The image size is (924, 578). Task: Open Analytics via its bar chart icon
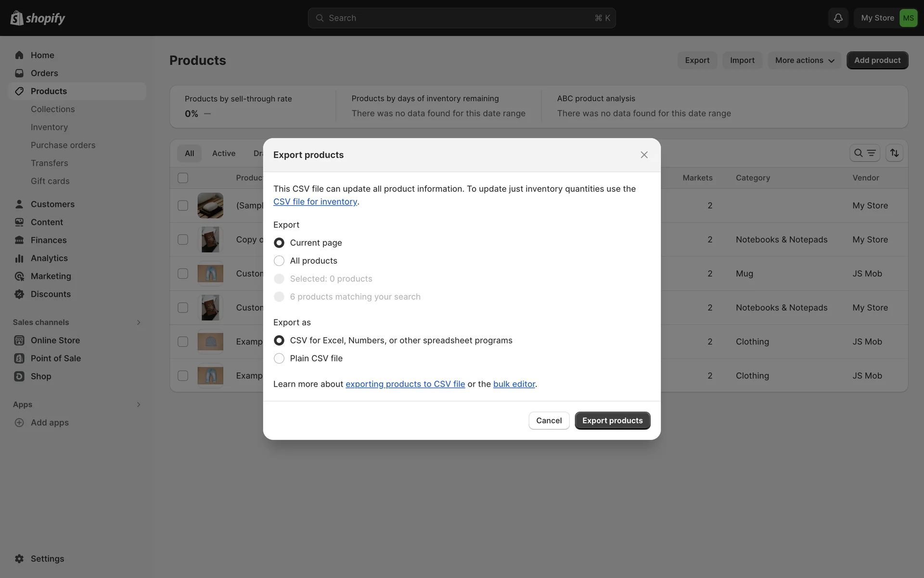pyautogui.click(x=19, y=258)
